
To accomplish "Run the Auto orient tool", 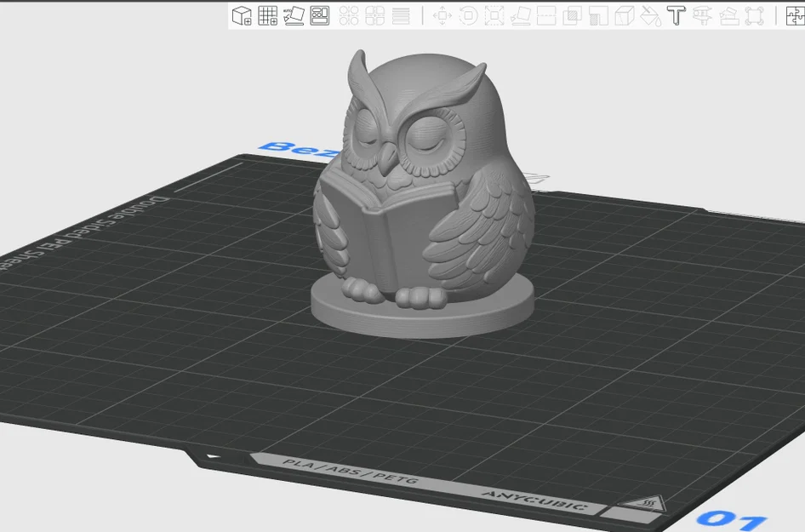I will [294, 15].
